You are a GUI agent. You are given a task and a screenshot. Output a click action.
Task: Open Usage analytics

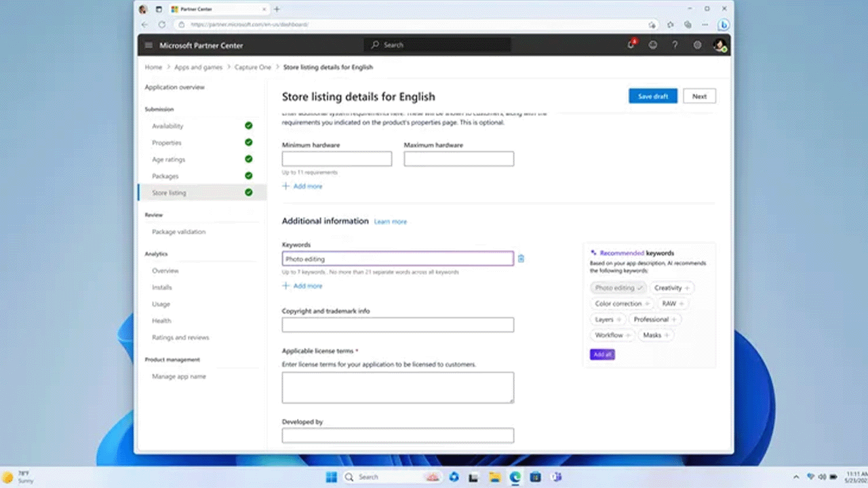(x=161, y=304)
